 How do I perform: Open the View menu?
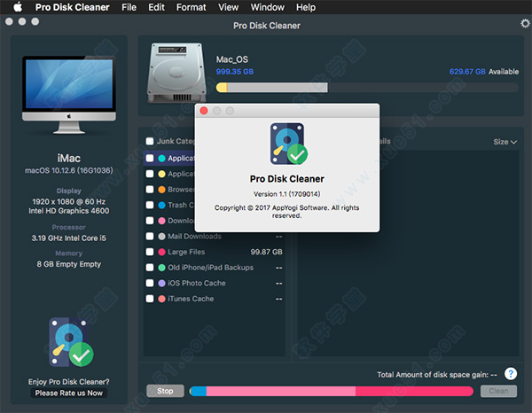tap(229, 7)
